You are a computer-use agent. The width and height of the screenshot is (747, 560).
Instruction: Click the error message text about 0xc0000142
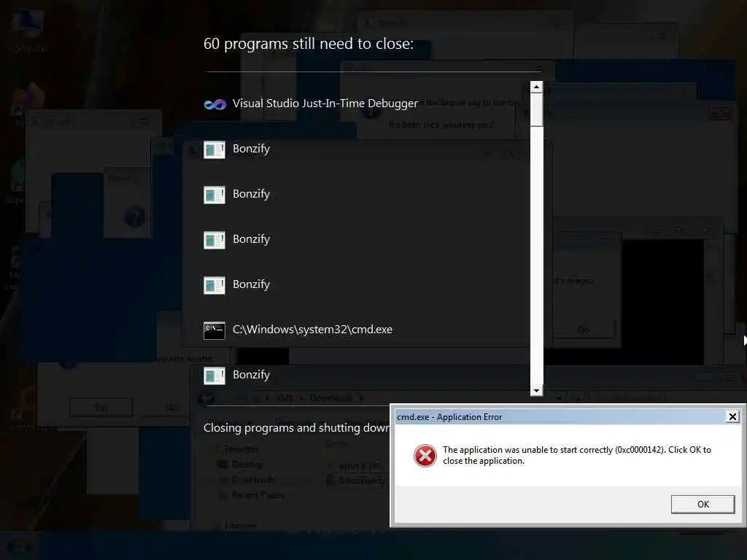click(x=577, y=455)
